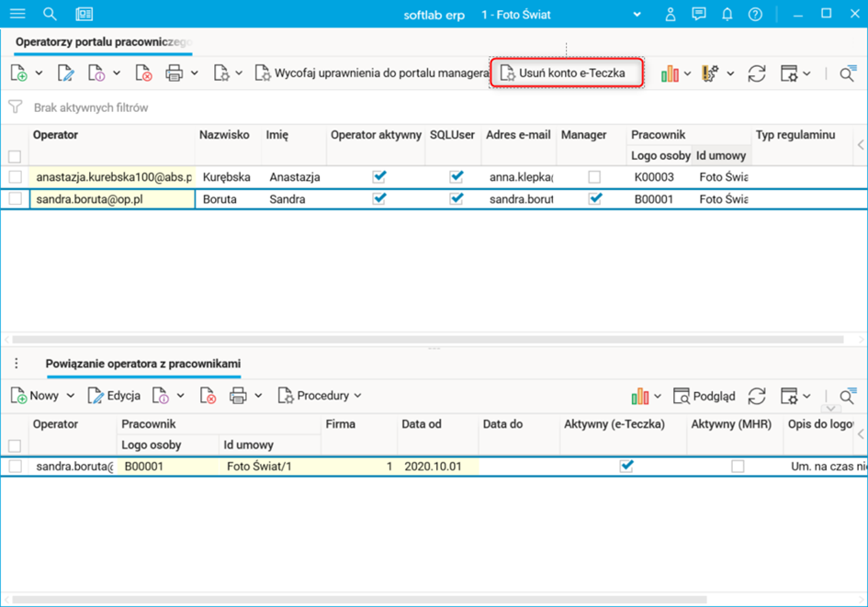
Task: Select the sandra.boruta@op.pl operator cell
Action: click(112, 199)
